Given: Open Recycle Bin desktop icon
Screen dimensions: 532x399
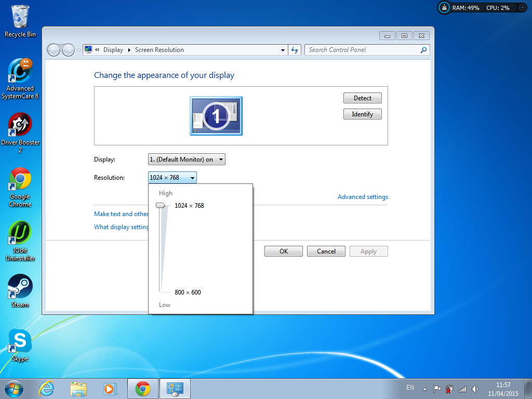Looking at the screenshot, I should coord(20,21).
